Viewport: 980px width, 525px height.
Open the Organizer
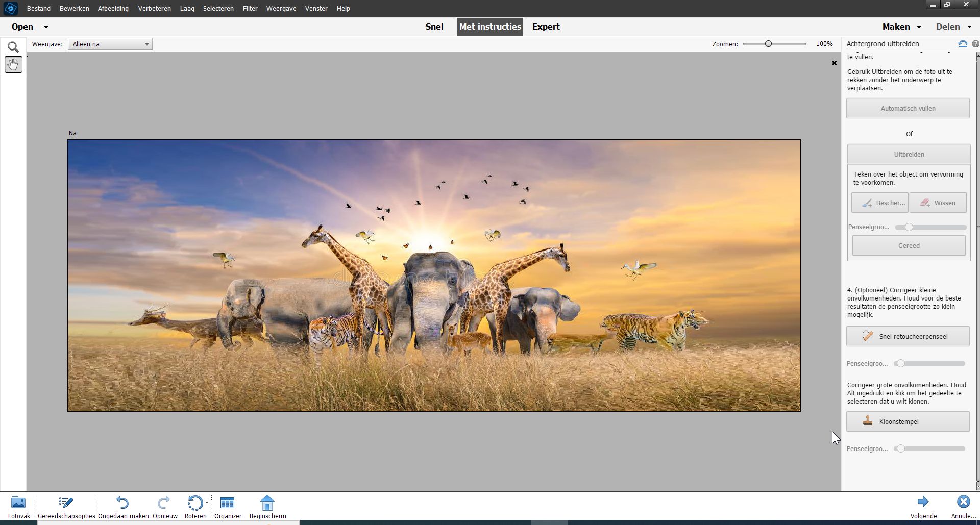pyautogui.click(x=228, y=507)
